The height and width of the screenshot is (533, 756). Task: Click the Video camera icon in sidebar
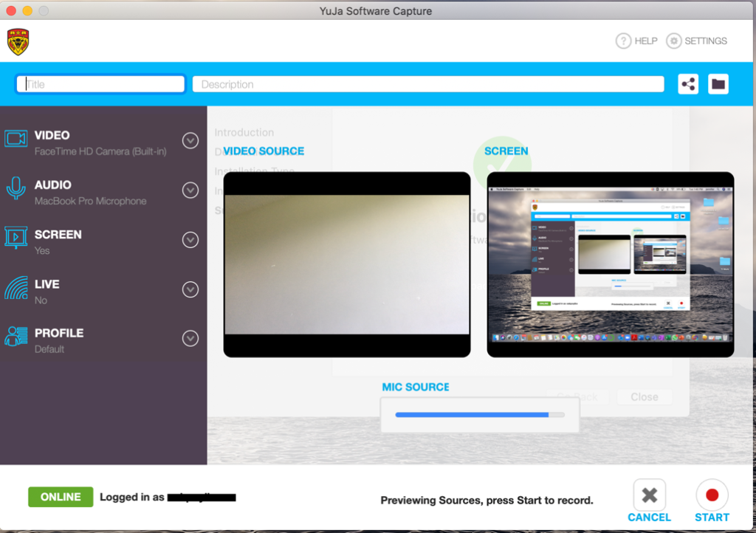pos(16,139)
